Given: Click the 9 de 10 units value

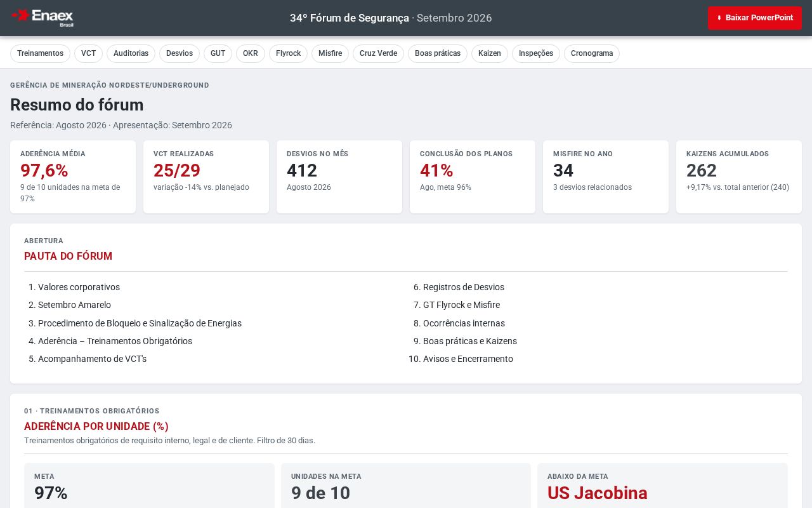Looking at the screenshot, I should (x=320, y=493).
